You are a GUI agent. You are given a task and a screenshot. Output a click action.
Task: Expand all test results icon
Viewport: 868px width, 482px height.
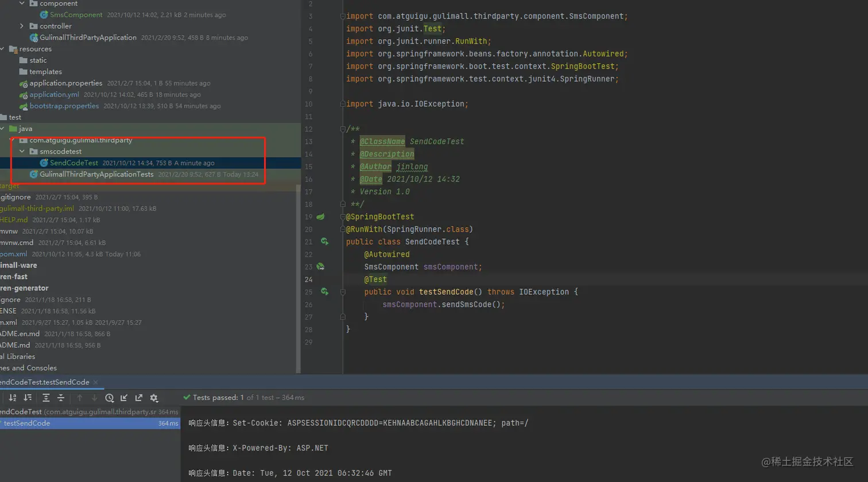[x=46, y=398]
